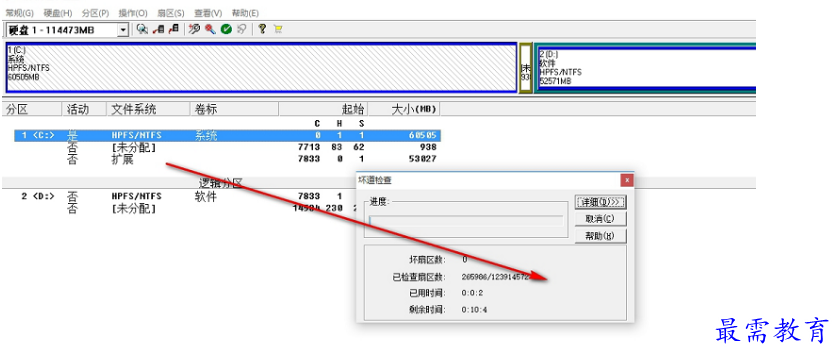This screenshot has height=362, width=837.
Task: Open the 分区(P) menu
Action: click(x=96, y=13)
